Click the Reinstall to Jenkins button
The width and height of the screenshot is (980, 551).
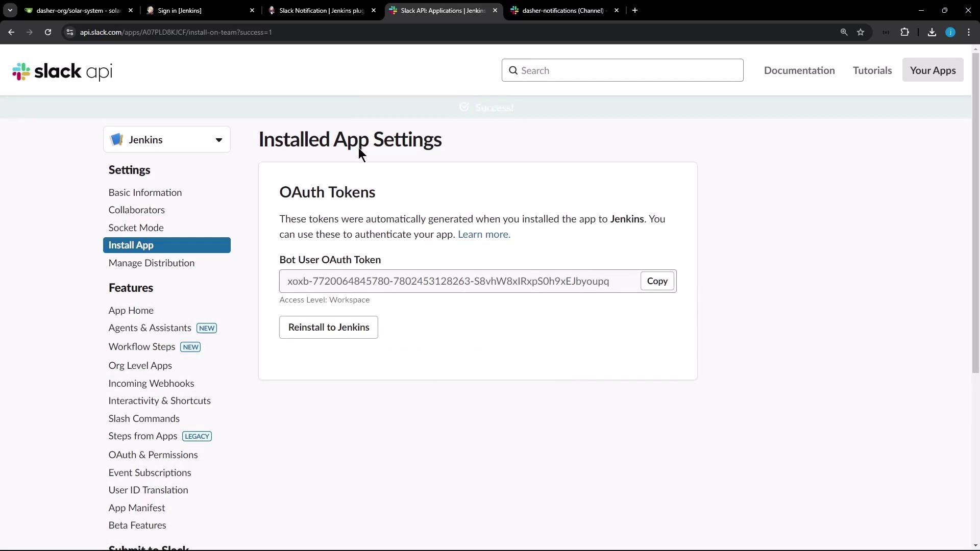(328, 328)
